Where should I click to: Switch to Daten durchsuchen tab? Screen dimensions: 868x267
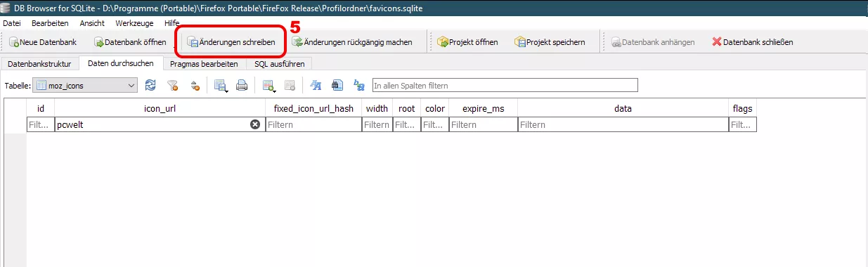(121, 63)
